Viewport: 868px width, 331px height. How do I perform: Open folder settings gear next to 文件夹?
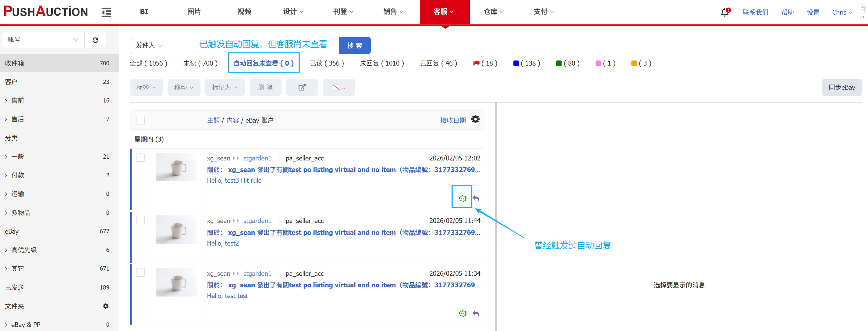(x=105, y=306)
